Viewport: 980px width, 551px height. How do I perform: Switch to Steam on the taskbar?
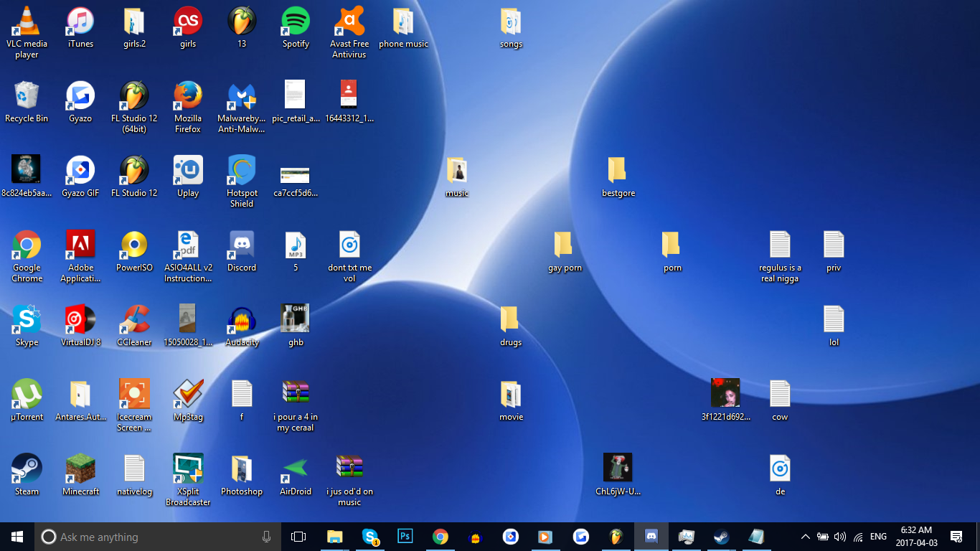[x=721, y=537]
